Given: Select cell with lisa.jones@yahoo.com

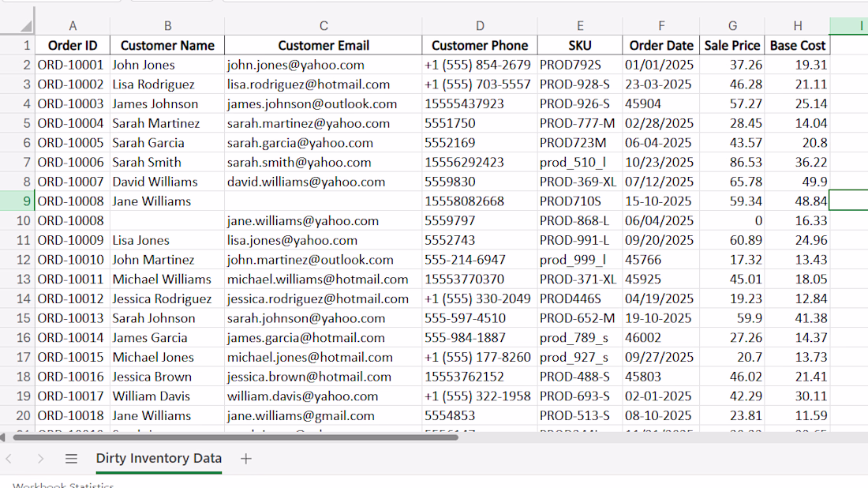Looking at the screenshot, I should click(x=324, y=240).
